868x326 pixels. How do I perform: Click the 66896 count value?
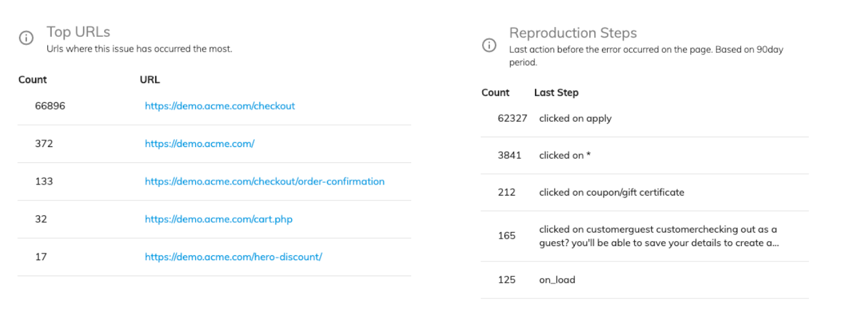click(x=50, y=106)
